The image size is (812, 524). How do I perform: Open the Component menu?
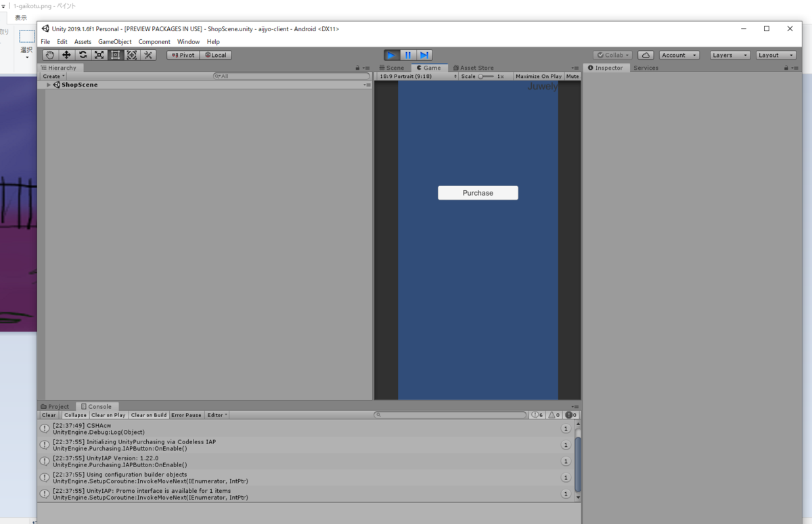154,42
